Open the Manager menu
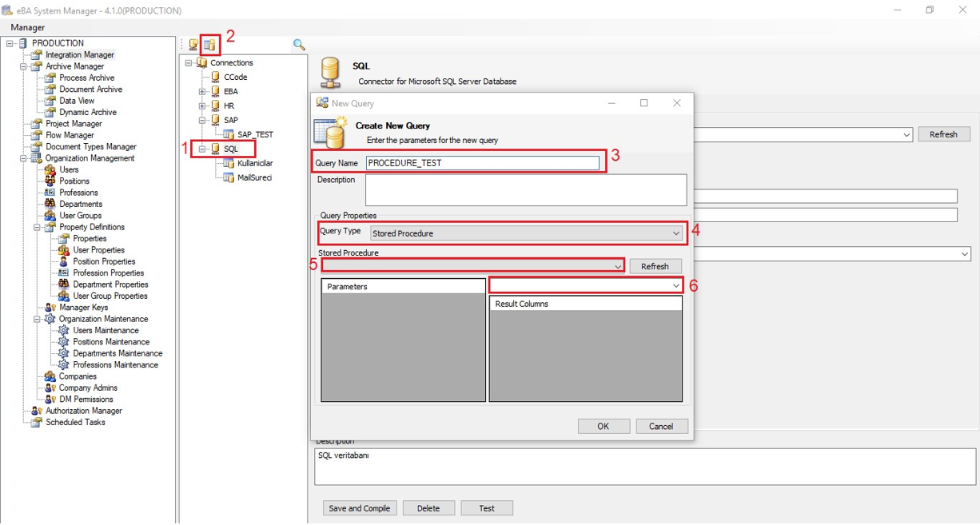 [x=28, y=27]
